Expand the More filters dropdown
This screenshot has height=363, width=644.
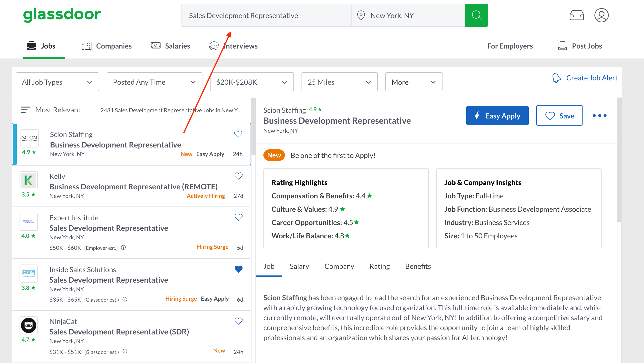pyautogui.click(x=413, y=82)
